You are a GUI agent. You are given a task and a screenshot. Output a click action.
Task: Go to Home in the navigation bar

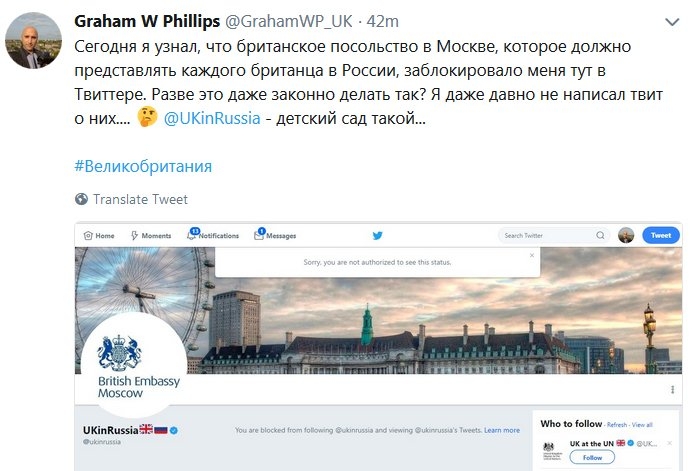99,236
